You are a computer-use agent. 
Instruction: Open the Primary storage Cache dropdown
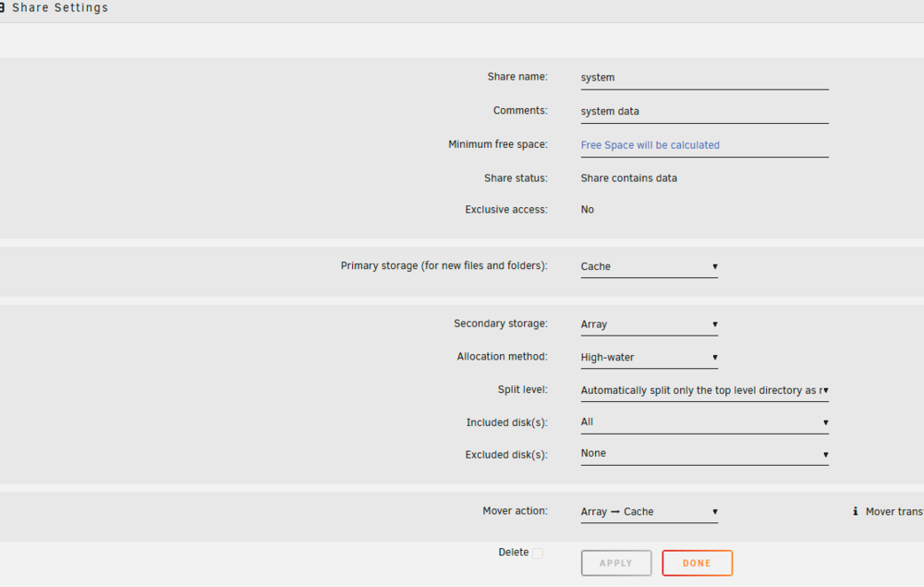click(x=649, y=266)
